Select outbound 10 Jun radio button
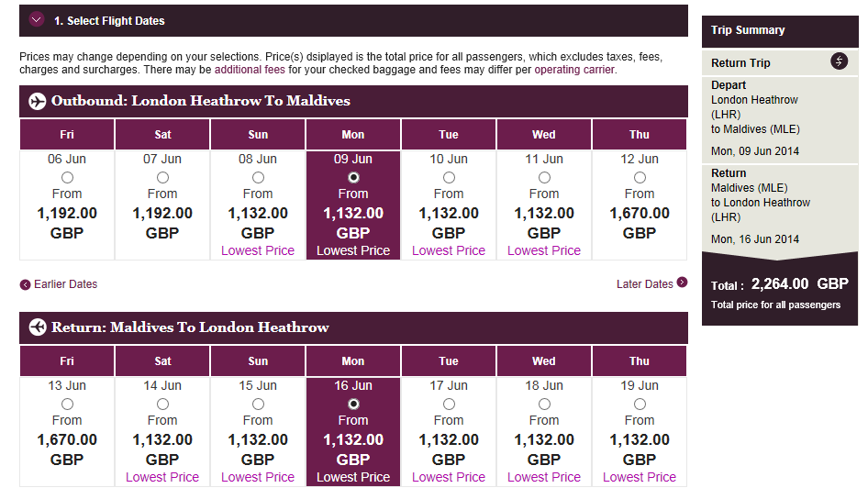 (x=449, y=178)
